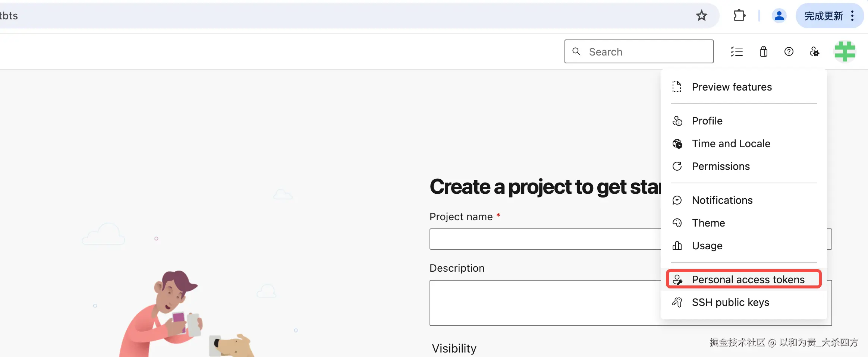Open Personal access tokens

748,279
